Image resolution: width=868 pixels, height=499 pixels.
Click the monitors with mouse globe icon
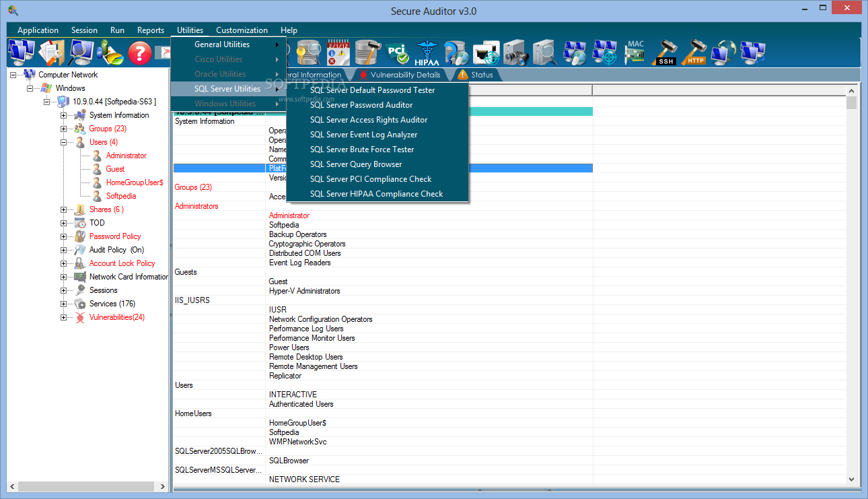click(x=574, y=53)
